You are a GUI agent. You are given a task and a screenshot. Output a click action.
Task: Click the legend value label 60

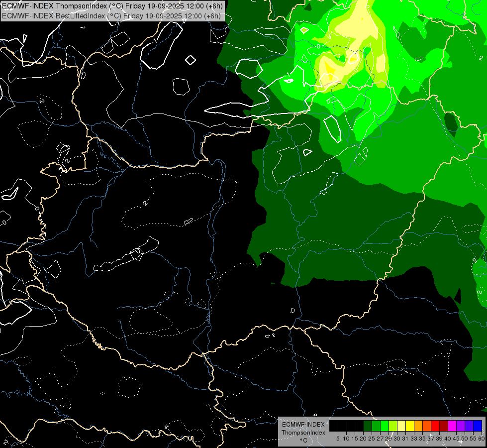482,439
